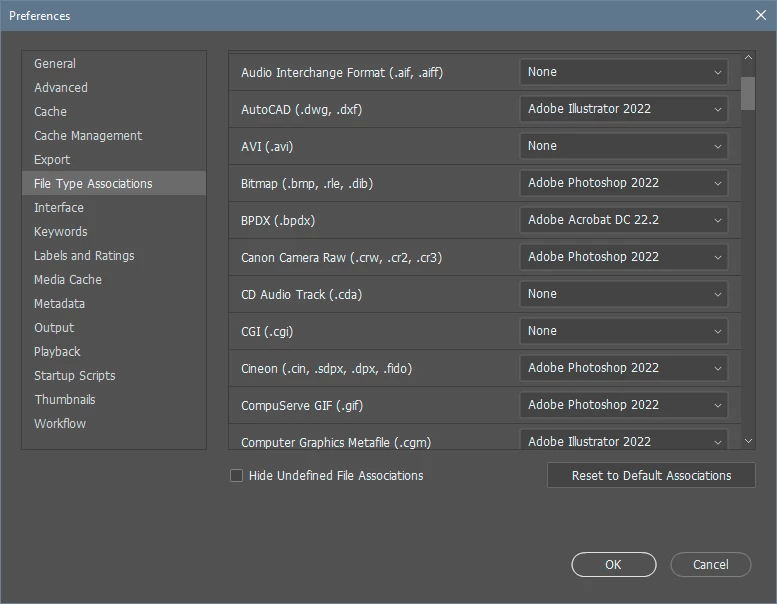Open the Advanced preferences category
Screen dimensions: 777x604
tap(113, 88)
